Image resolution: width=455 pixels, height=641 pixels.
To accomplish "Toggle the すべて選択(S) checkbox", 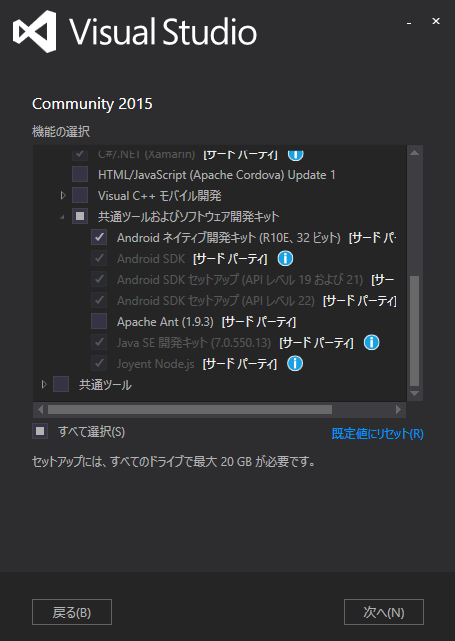I will (40, 431).
